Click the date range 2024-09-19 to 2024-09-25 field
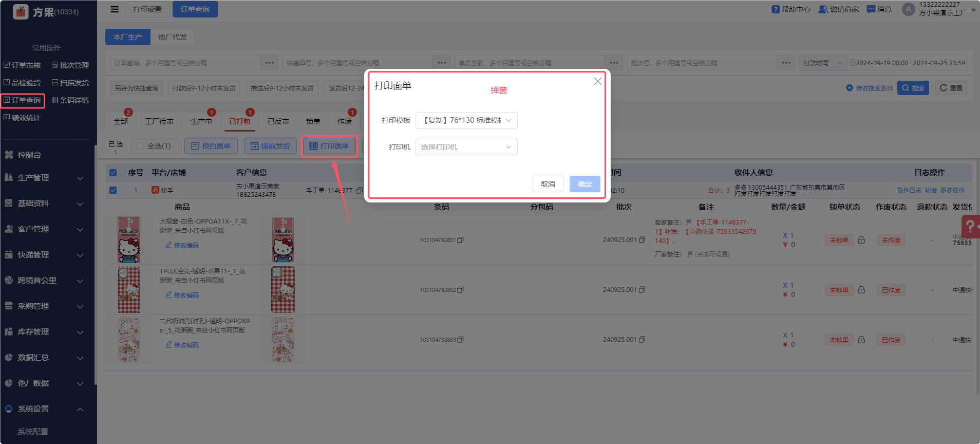This screenshot has width=980, height=444. pos(907,63)
